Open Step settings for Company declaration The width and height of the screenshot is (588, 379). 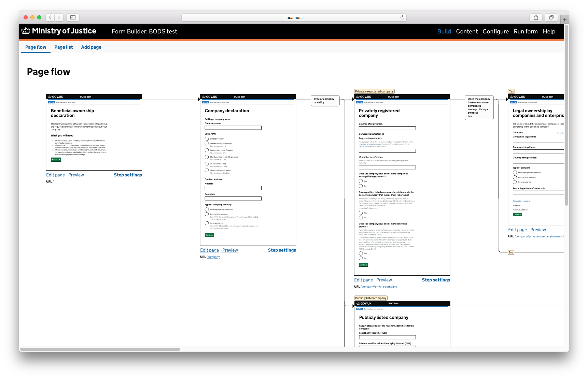tap(282, 250)
